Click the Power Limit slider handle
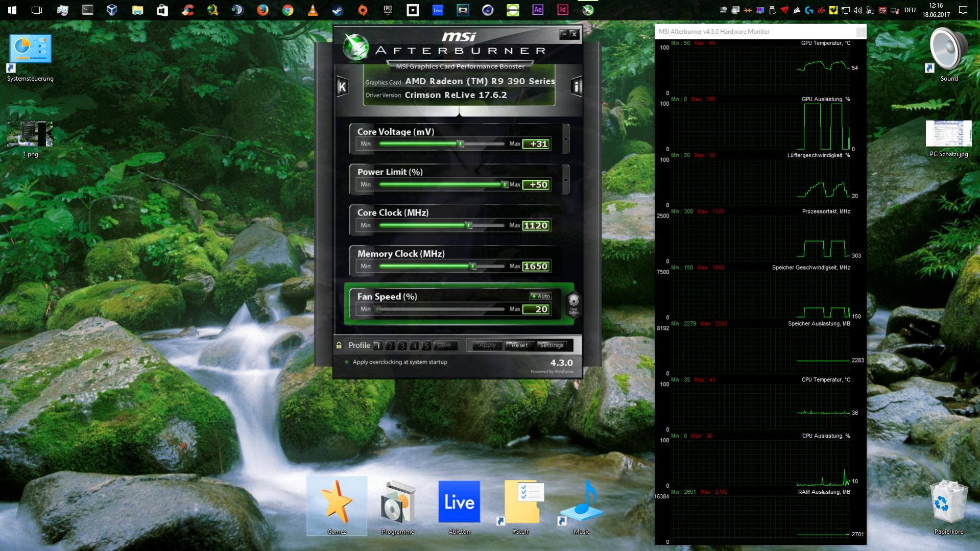The width and height of the screenshot is (980, 551). coord(505,184)
